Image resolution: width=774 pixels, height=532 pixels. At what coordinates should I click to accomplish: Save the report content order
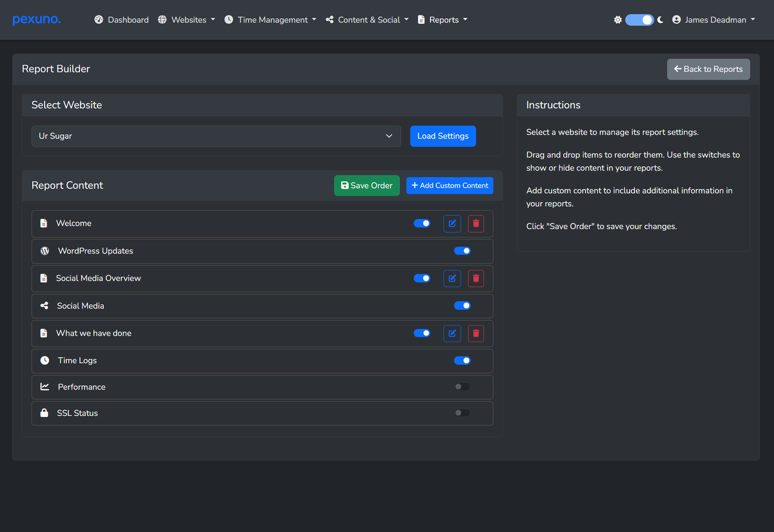point(367,186)
